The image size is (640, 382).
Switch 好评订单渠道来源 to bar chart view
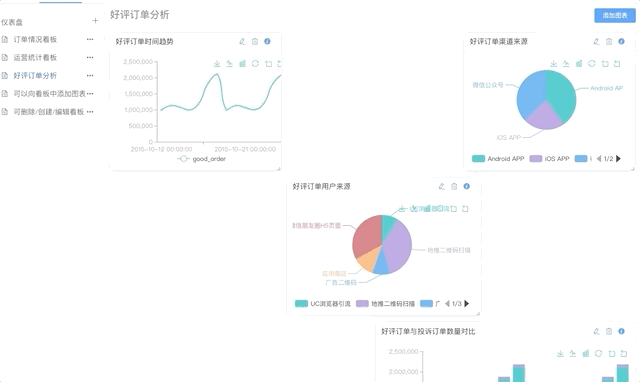(579, 64)
